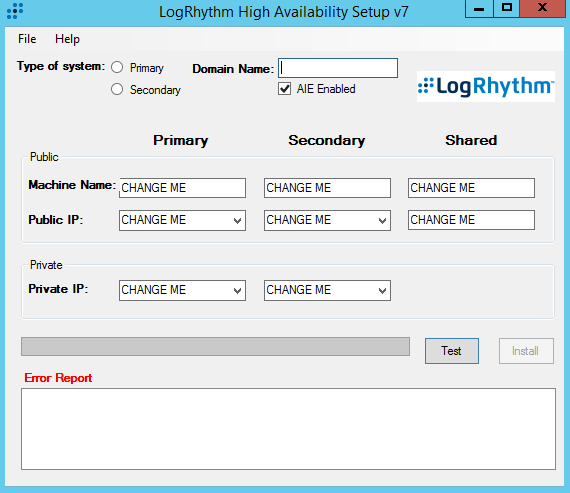Click the Primary Machine Name field

[x=182, y=188]
